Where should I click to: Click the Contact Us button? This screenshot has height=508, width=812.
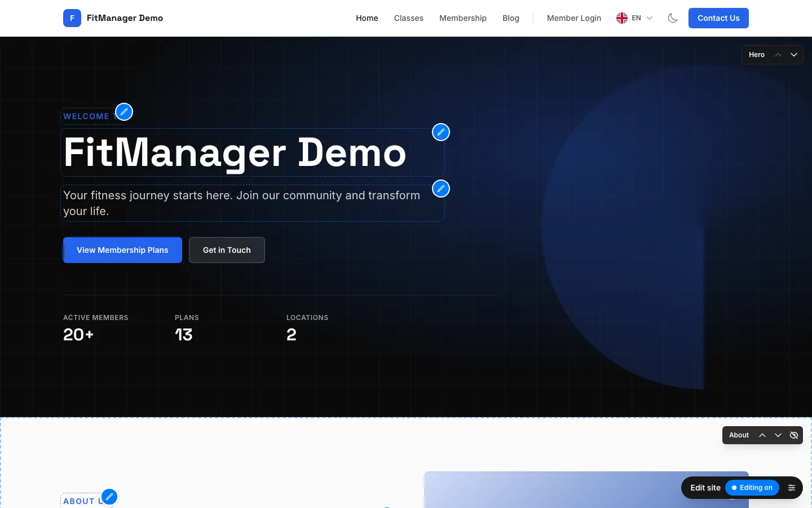(718, 18)
